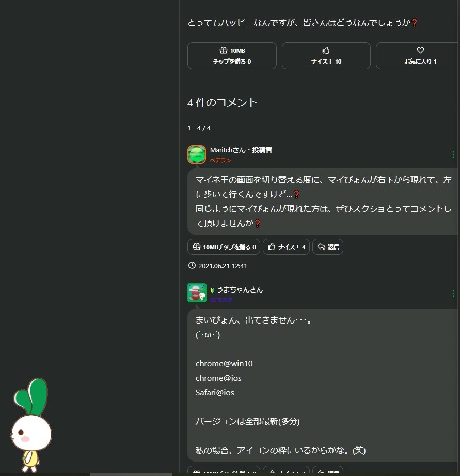
Task: Send 10MBチップを贈る on Maritch's comment
Action: (224, 247)
